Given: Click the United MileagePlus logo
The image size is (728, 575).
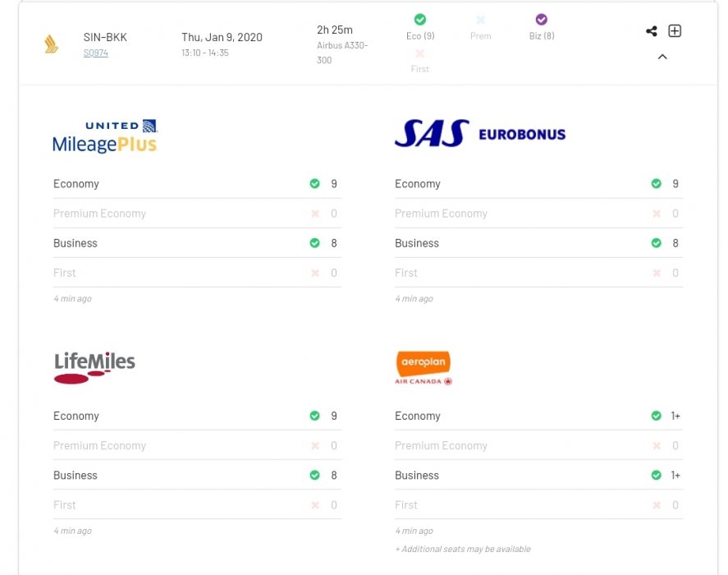Looking at the screenshot, I should pos(105,136).
